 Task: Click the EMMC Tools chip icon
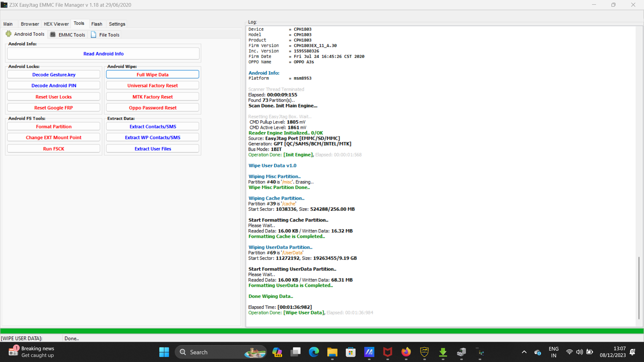(53, 35)
